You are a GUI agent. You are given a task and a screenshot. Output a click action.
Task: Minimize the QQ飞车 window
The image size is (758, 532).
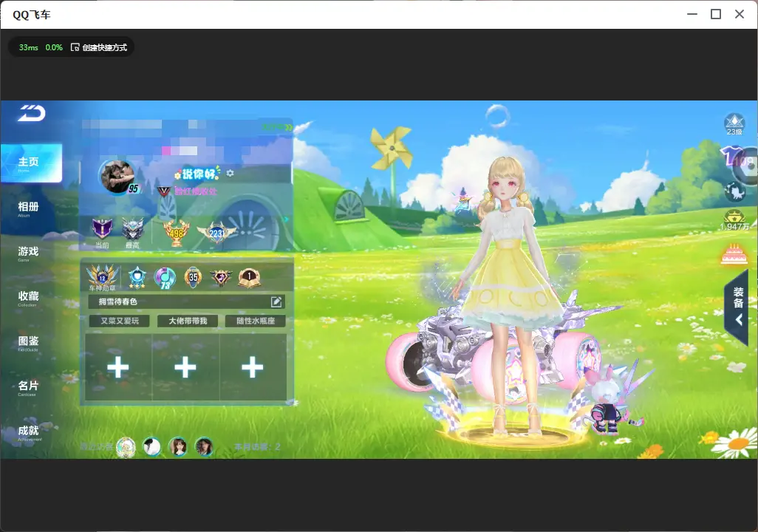[692, 14]
